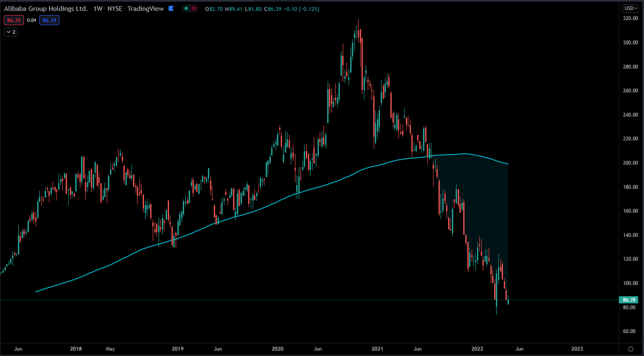644x356 pixels.
Task: Click the −0.10 (−0.12%) change value
Action: [x=301, y=9]
